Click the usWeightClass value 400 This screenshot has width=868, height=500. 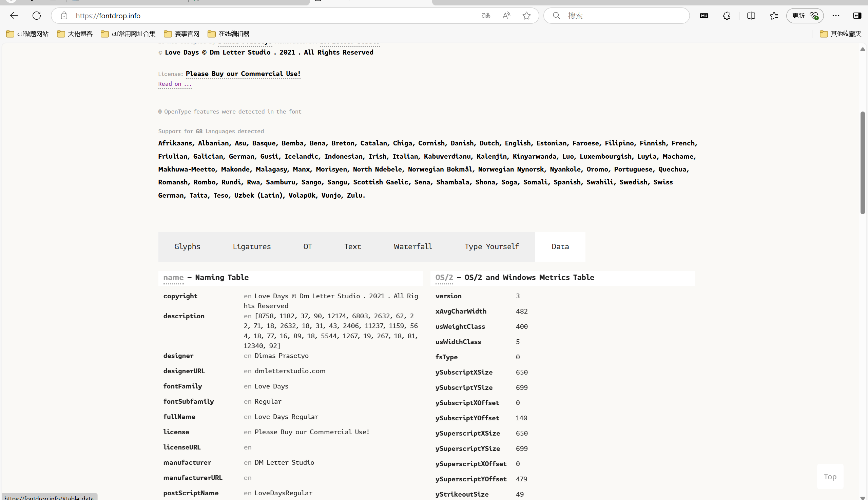click(x=521, y=326)
